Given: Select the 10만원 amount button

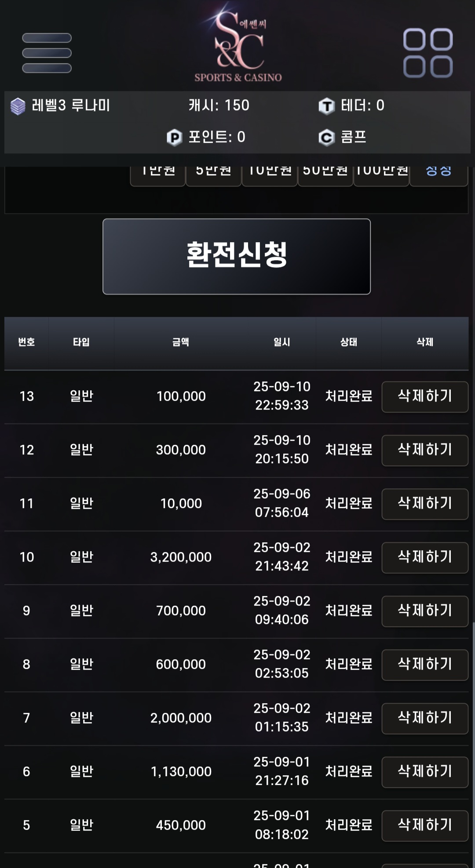Looking at the screenshot, I should coord(270,176).
